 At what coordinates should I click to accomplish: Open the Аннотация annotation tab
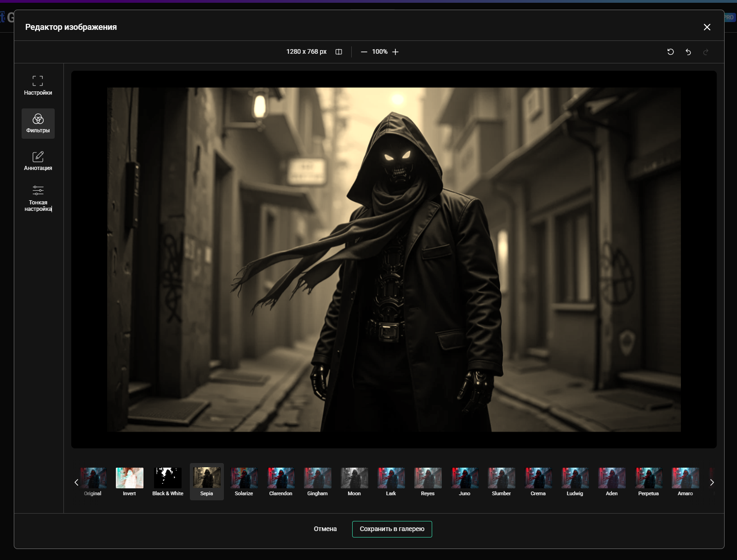[x=38, y=161]
